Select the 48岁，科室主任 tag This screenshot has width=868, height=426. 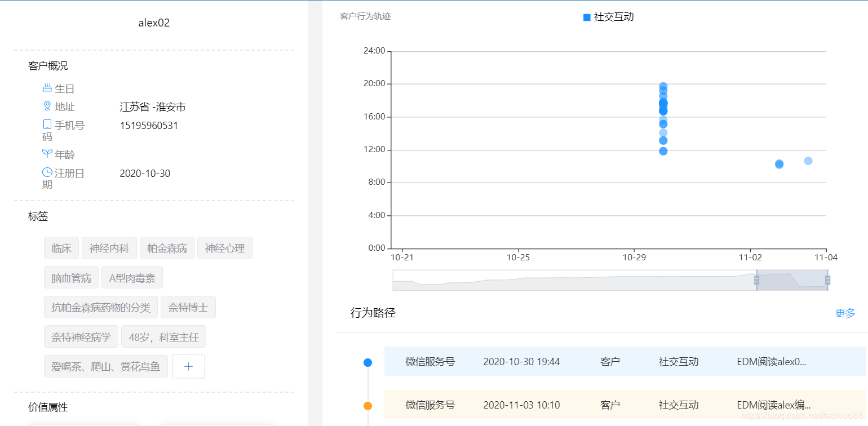tap(164, 337)
